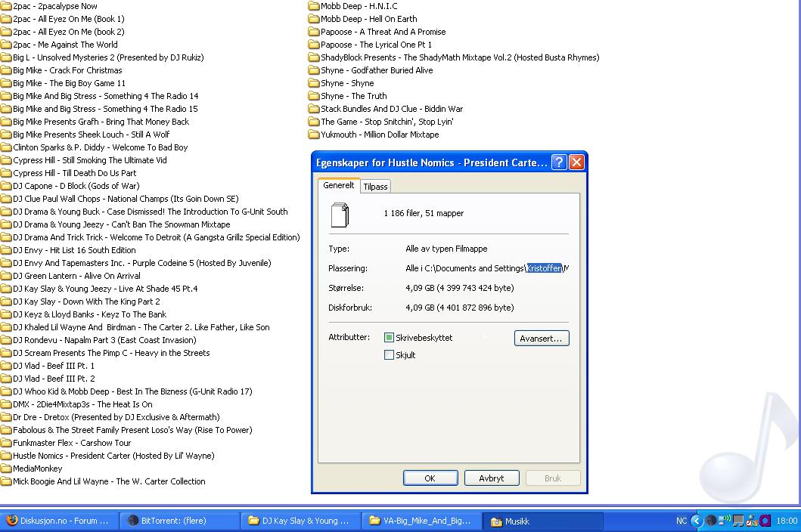Select DJ Rondevu - Napalm Part 3 name
The image size is (801, 532).
click(x=104, y=340)
